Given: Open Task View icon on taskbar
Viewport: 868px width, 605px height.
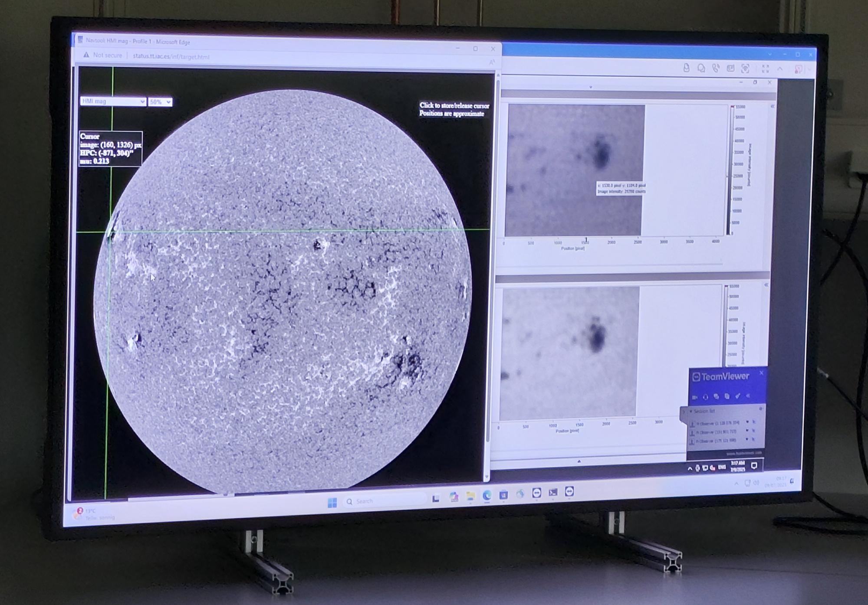Looking at the screenshot, I should [x=436, y=499].
